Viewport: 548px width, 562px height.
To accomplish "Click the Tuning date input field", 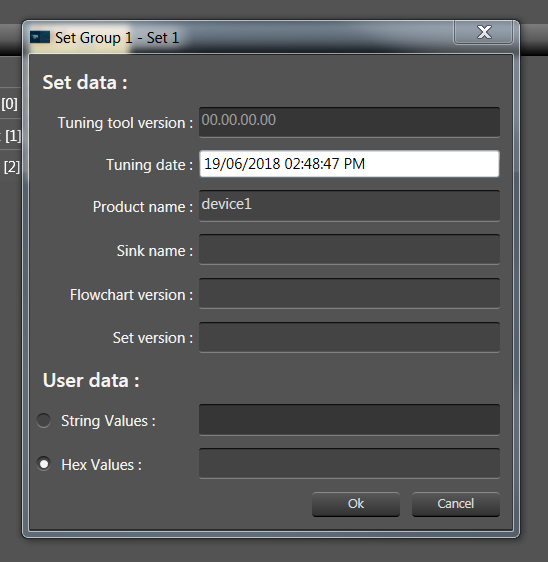I will (x=349, y=164).
